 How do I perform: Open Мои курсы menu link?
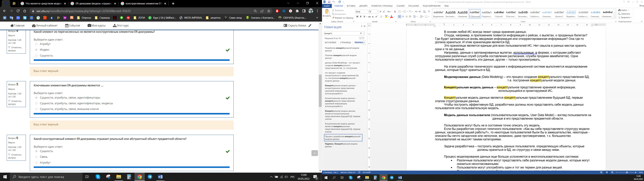[x=96, y=25]
